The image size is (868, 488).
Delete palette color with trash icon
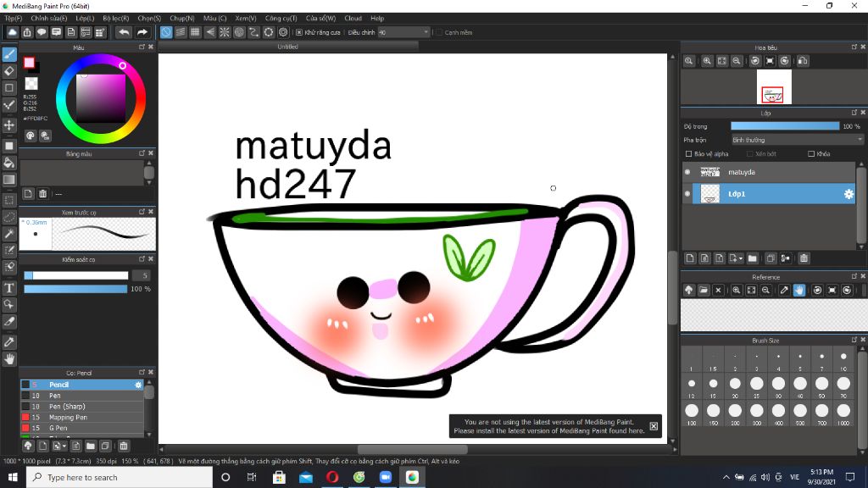tap(42, 194)
